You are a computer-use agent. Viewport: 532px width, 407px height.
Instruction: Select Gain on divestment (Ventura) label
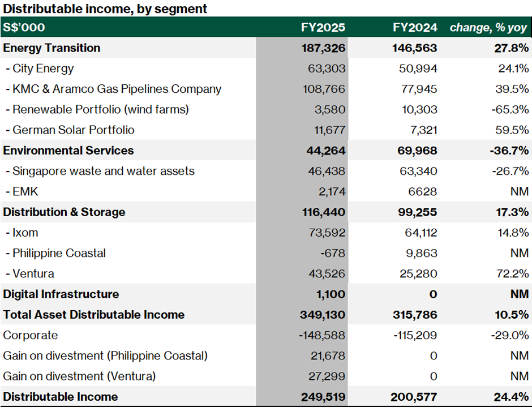point(79,376)
